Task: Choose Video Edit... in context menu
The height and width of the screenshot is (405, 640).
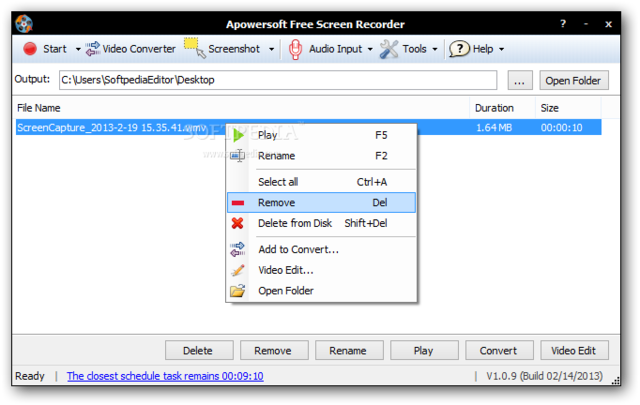Action: pos(322,270)
